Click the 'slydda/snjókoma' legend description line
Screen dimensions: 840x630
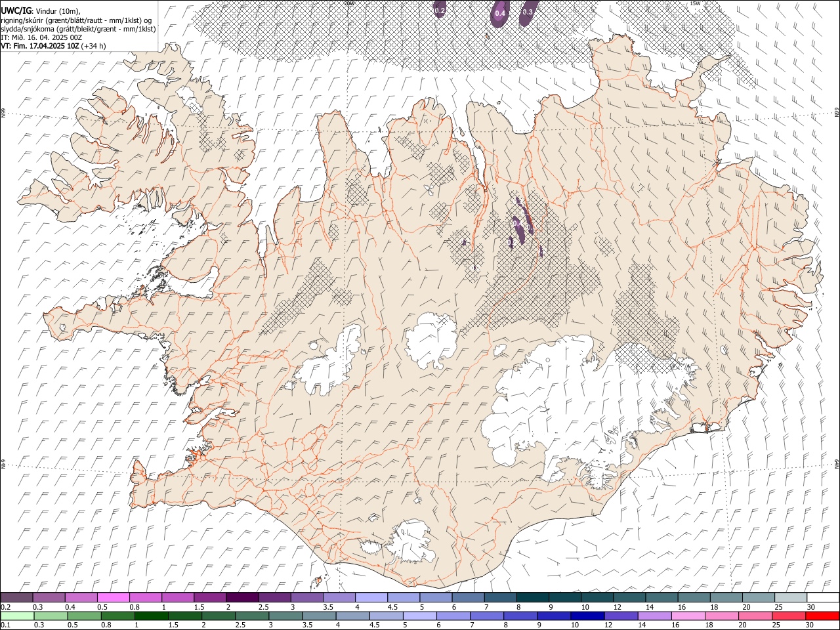pos(78,29)
